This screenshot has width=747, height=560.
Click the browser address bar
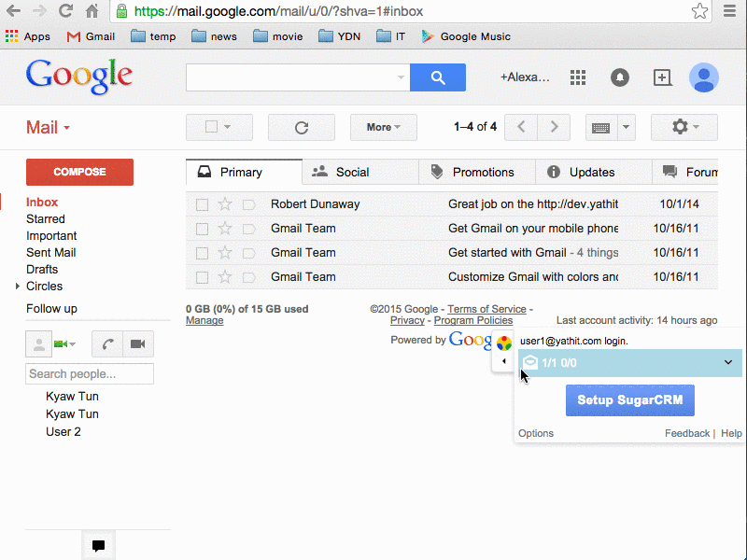coord(410,11)
